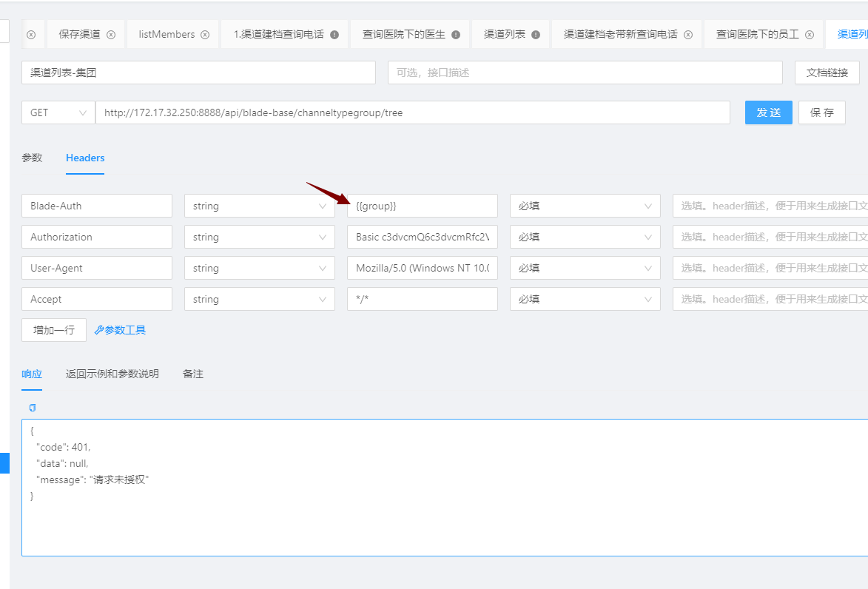Click Authorization header description field
Viewport: 868px width, 589px height.
(770, 237)
